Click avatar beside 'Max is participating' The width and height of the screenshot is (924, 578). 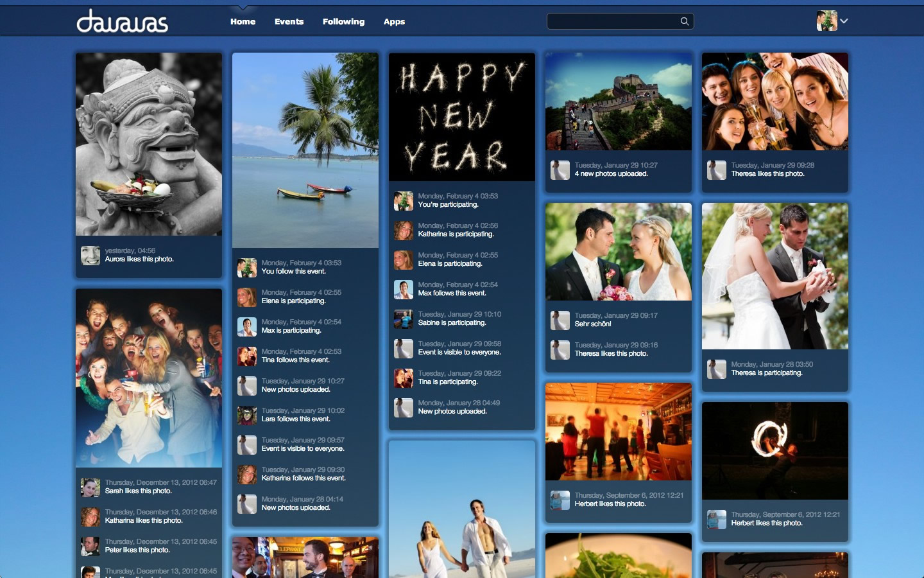pyautogui.click(x=247, y=327)
